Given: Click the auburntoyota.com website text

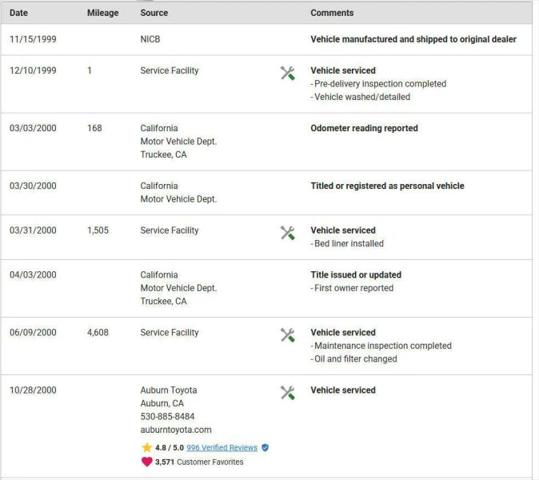Looking at the screenshot, I should click(176, 430).
